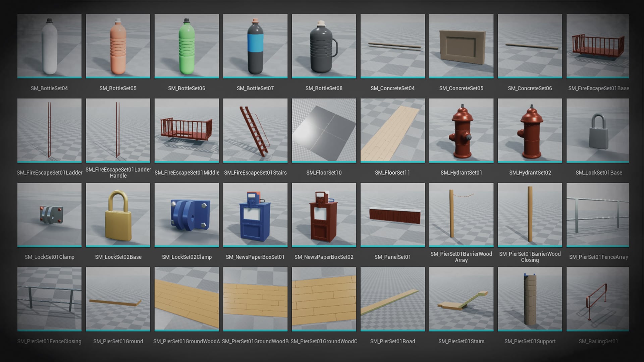Image resolution: width=644 pixels, height=362 pixels.
Task: Pick the SM_PierSet01Support pillar thumbnail
Action: tap(530, 299)
